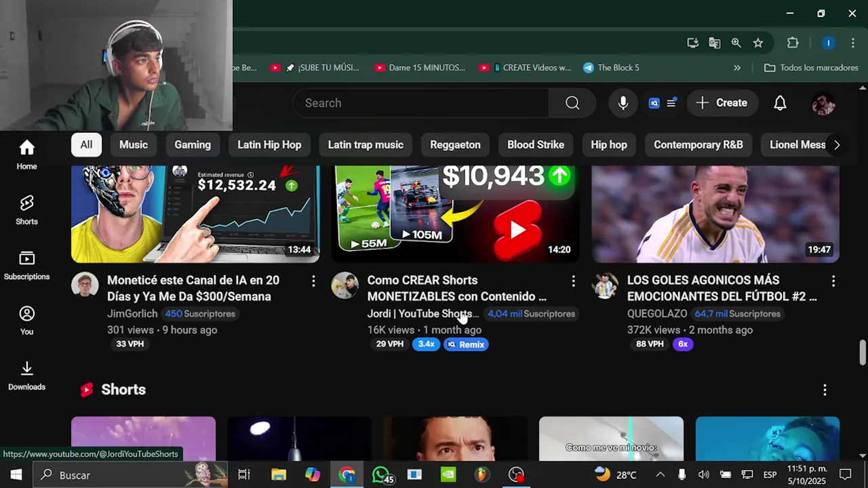Expand hidden bookmarks with the double chevron
868x488 pixels.
point(737,68)
